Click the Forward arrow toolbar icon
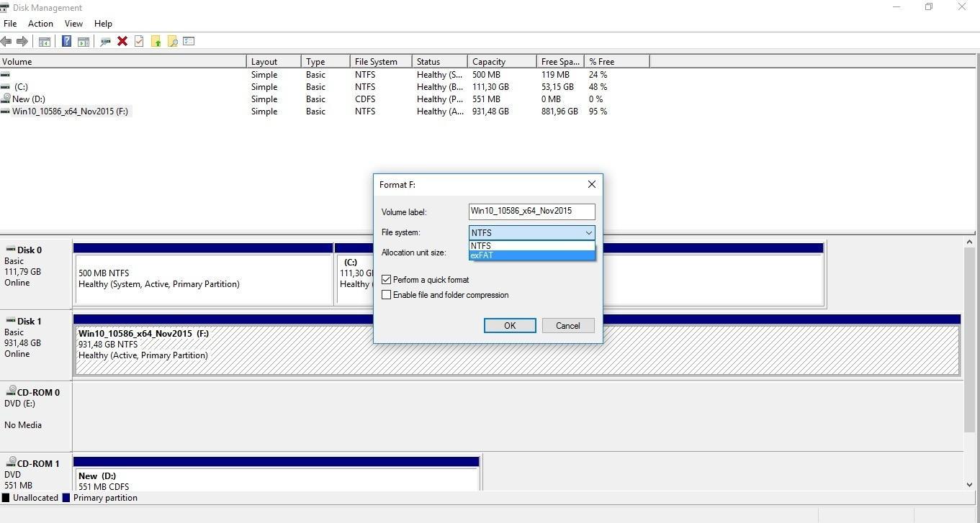The height and width of the screenshot is (523, 980). click(x=22, y=42)
